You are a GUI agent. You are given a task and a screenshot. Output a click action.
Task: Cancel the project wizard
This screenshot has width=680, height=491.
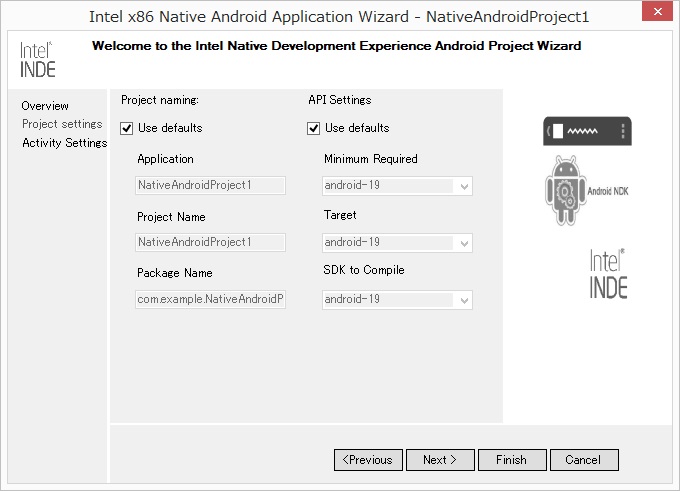583,460
